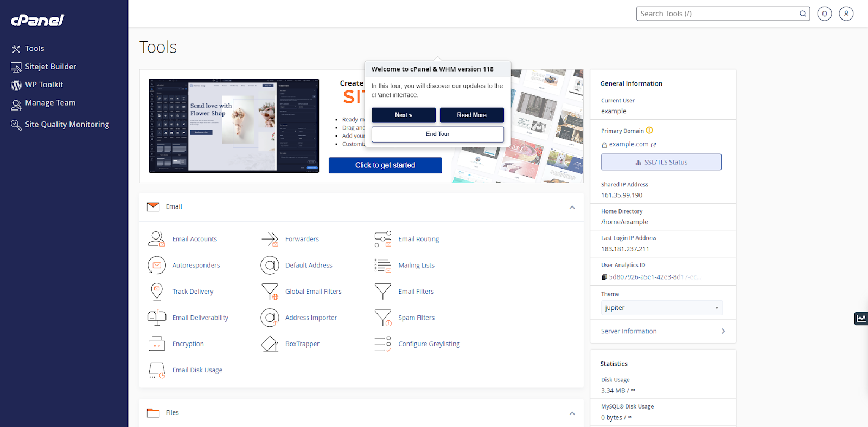Viewport: 868px width, 427px height.
Task: Click the Mailing Lists icon
Action: (x=382, y=265)
